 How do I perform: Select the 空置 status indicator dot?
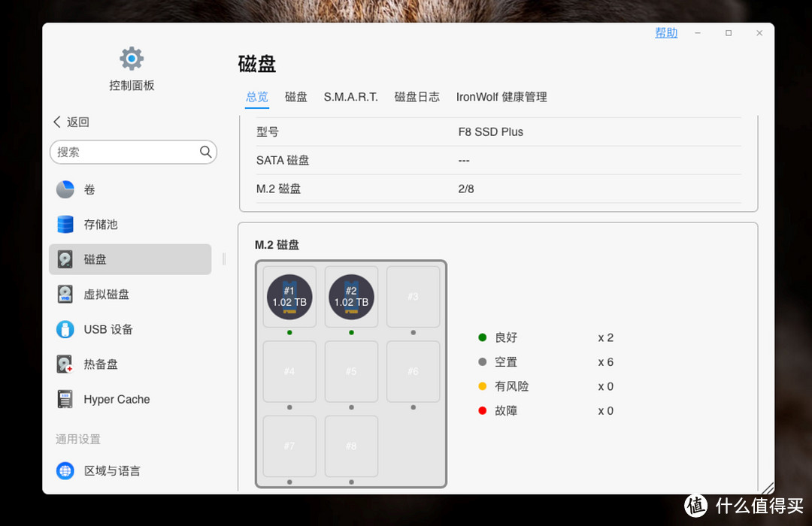click(482, 361)
